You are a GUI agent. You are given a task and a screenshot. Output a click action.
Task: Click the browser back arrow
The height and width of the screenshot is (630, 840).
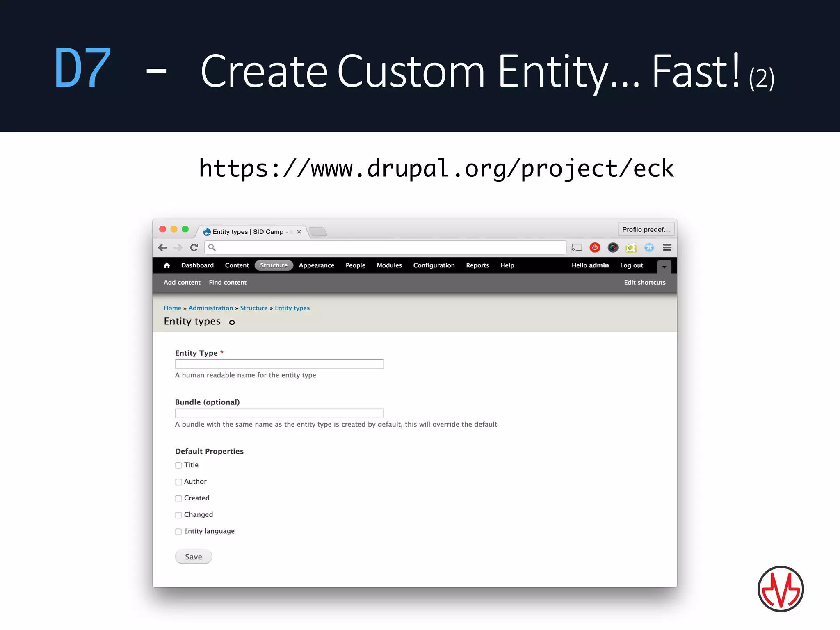click(x=162, y=247)
